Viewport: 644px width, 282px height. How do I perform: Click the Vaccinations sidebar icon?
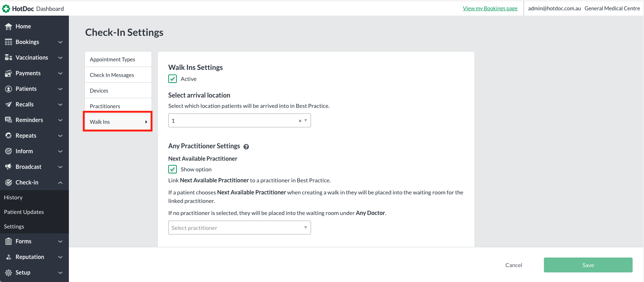[9, 57]
